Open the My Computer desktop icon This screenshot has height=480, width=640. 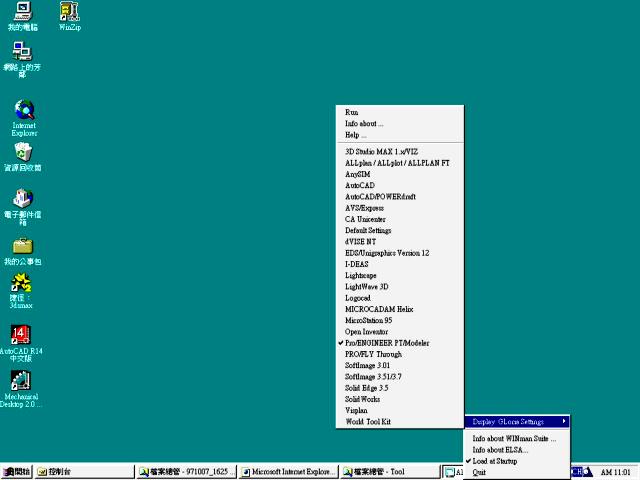coord(23,16)
